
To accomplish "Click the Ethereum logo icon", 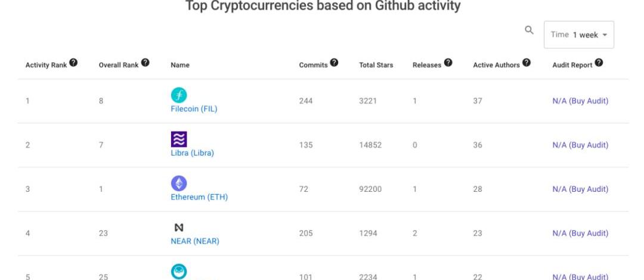I will tap(178, 183).
